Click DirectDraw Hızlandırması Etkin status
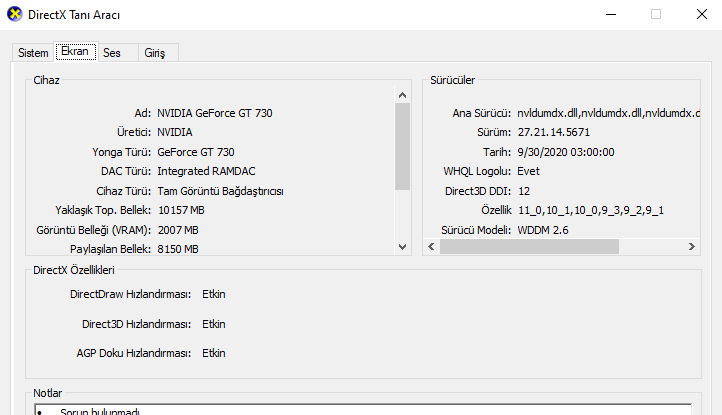The width and height of the screenshot is (722, 415). pos(214,294)
